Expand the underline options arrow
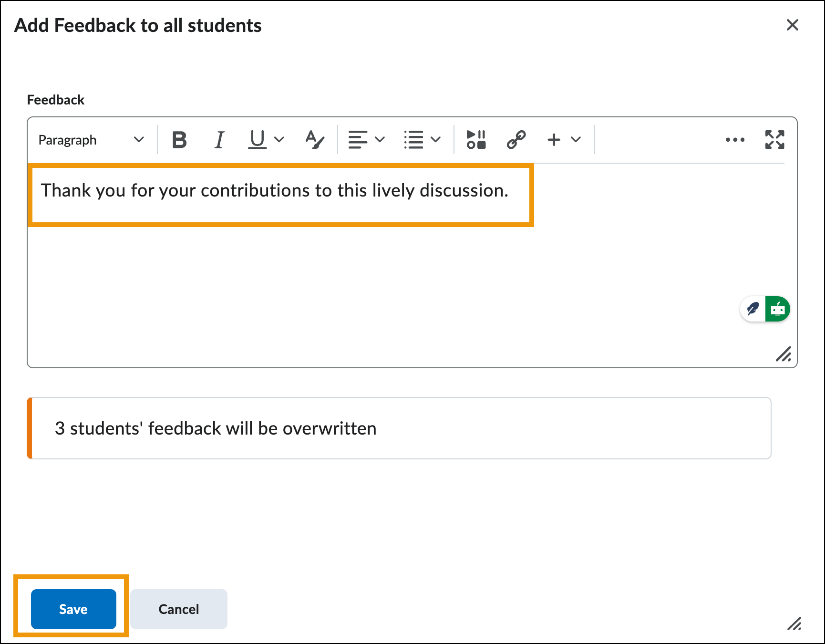The image size is (825, 644). coord(279,140)
